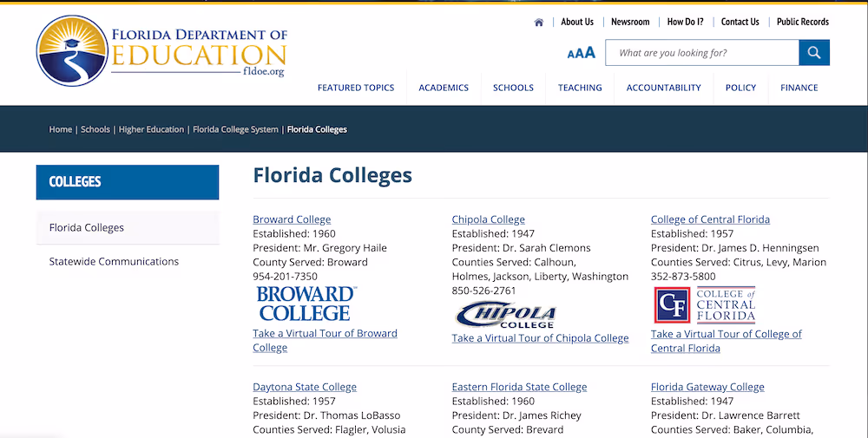The image size is (868, 438).
Task: Open the College of Central Florida link
Action: pos(710,219)
